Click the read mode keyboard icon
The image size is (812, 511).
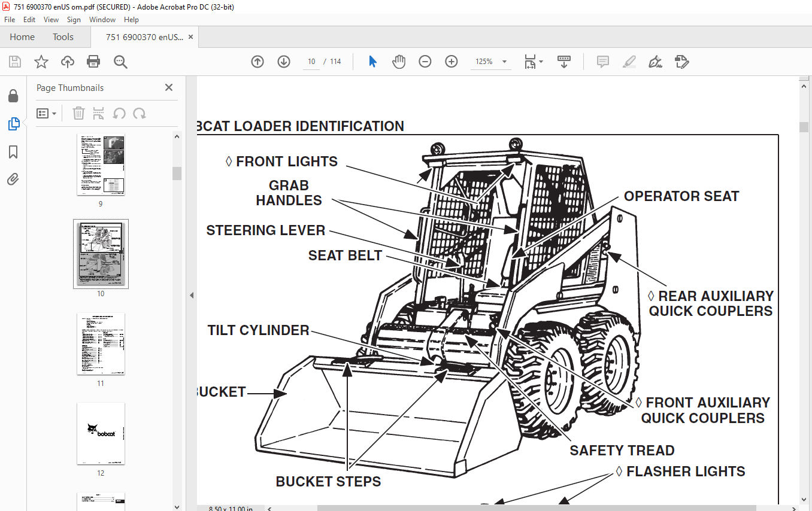(564, 62)
